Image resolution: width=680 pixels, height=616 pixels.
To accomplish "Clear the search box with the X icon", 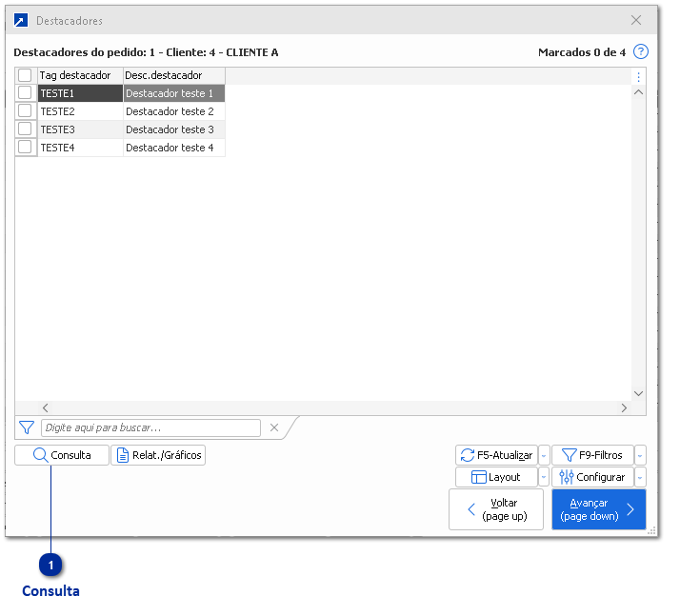I will point(274,427).
